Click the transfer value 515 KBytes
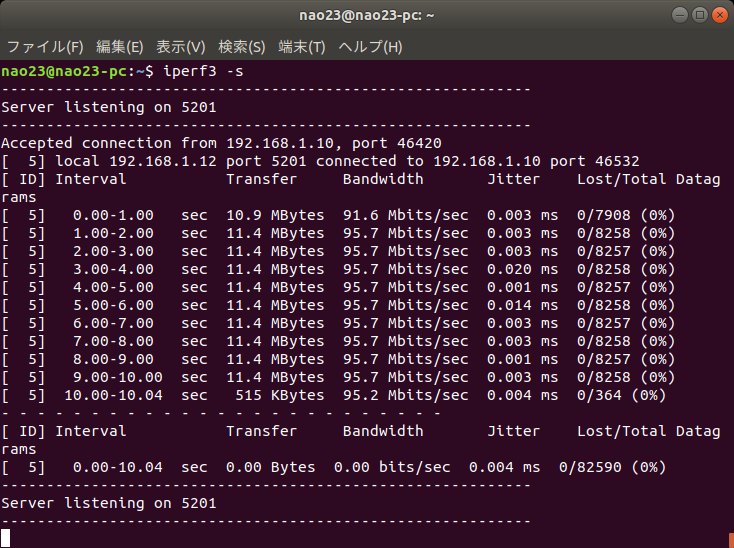This screenshot has width=734, height=548. 279,395
